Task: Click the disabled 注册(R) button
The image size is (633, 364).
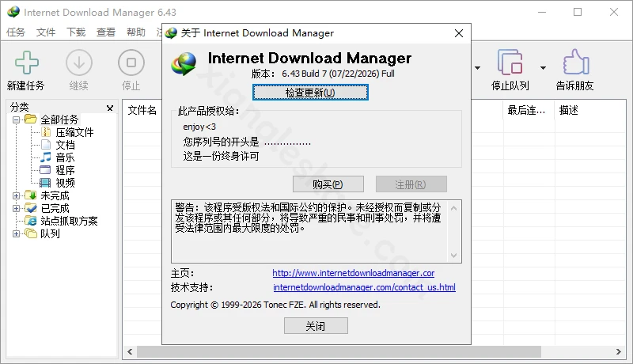Action: [x=411, y=184]
